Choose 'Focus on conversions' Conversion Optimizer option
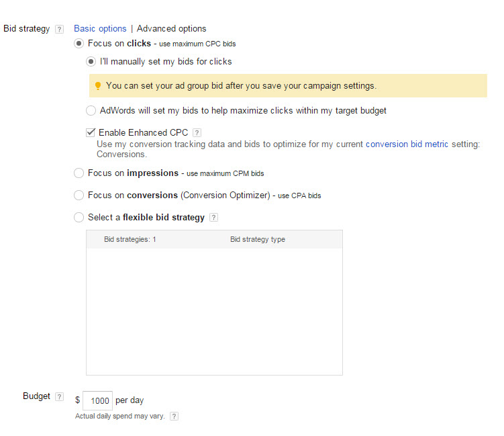504x436 pixels. point(79,195)
